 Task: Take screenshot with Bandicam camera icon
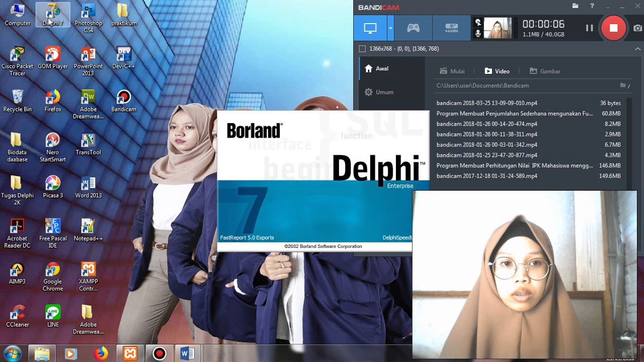coord(637,28)
